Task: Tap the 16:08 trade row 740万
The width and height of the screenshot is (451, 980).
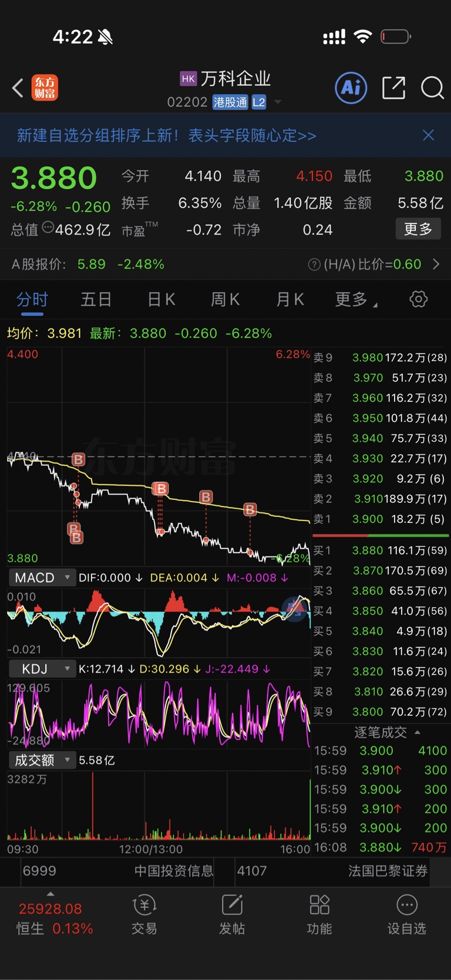Action: [x=381, y=847]
